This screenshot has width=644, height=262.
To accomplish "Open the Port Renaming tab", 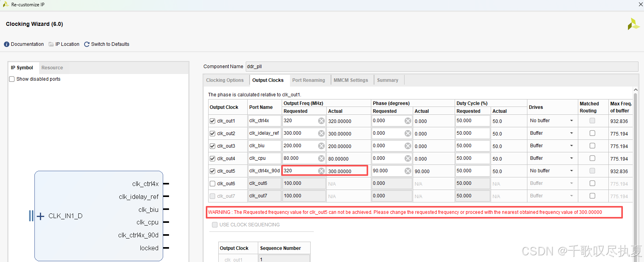I will tap(309, 80).
